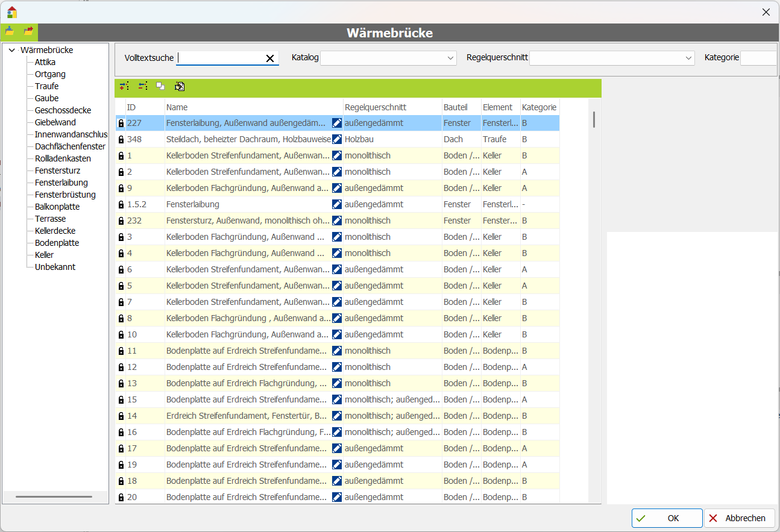The height and width of the screenshot is (532, 780).
Task: Click the edit pencil icon for entry 227
Action: pos(337,123)
